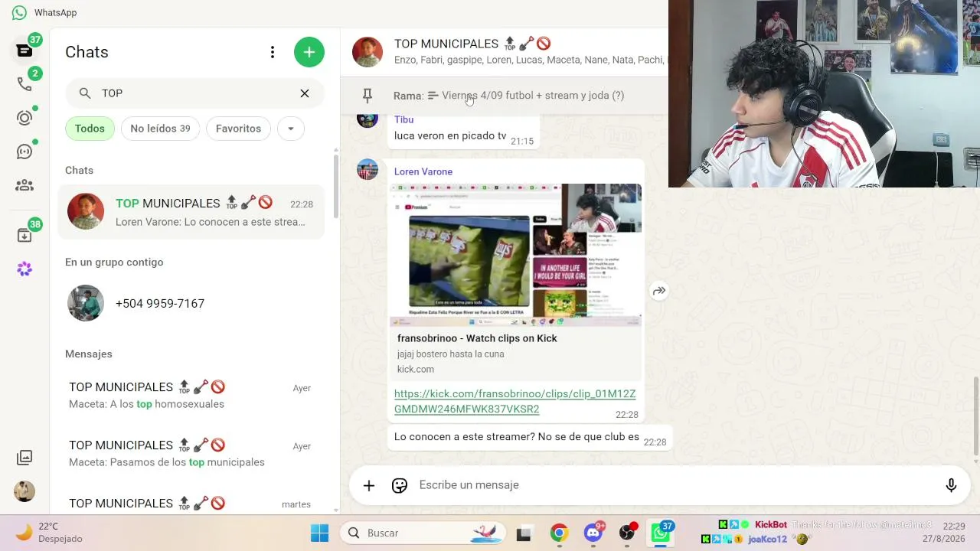This screenshot has width=980, height=551.
Task: Click the pin icon of pinned message
Action: [367, 96]
